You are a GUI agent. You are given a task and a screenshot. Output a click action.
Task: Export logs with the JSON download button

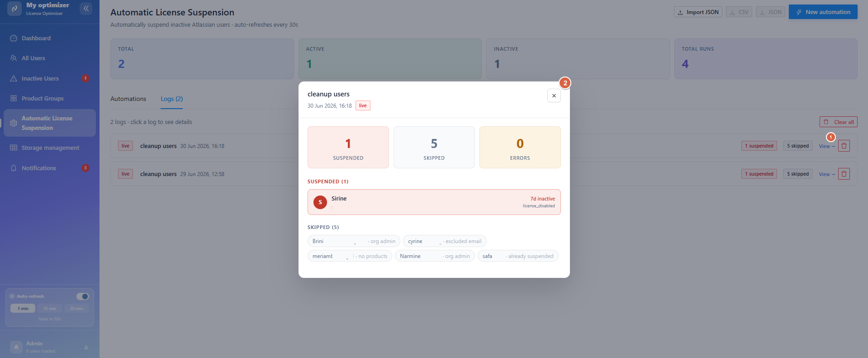(x=770, y=12)
